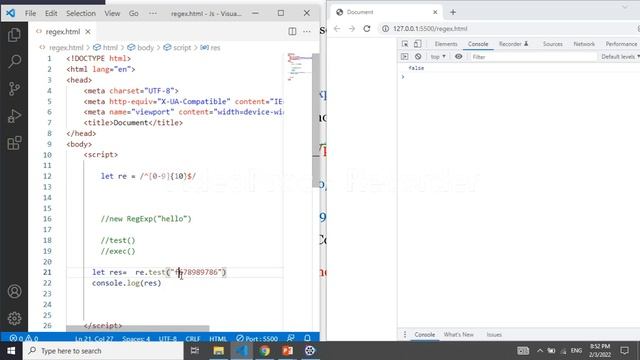Screen dimensions: 640x360
Task: Open notifications bell in status bar
Action: click(307, 338)
